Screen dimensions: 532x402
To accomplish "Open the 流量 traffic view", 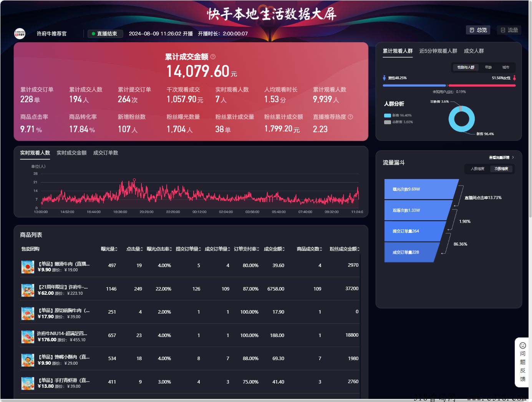I will click(509, 30).
